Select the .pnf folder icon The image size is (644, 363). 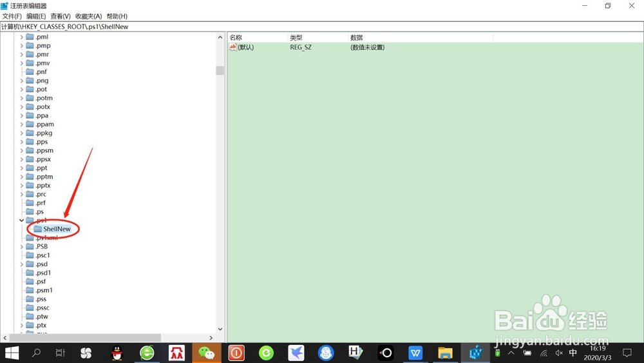tap(30, 72)
